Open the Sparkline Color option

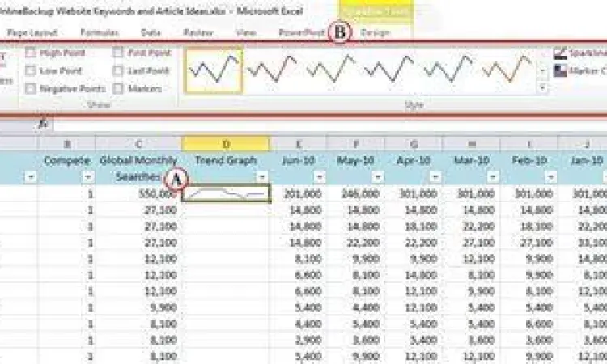pos(580,53)
